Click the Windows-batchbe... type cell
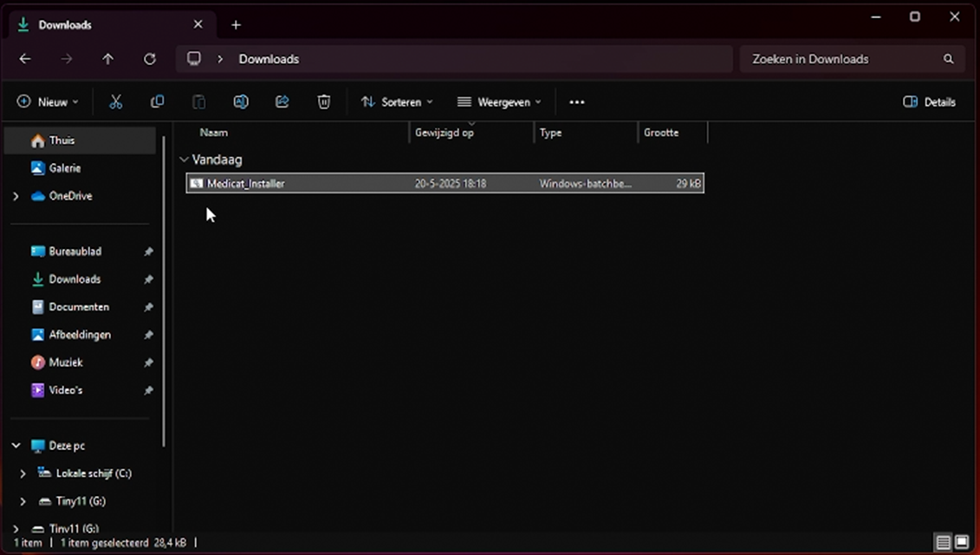 586,183
